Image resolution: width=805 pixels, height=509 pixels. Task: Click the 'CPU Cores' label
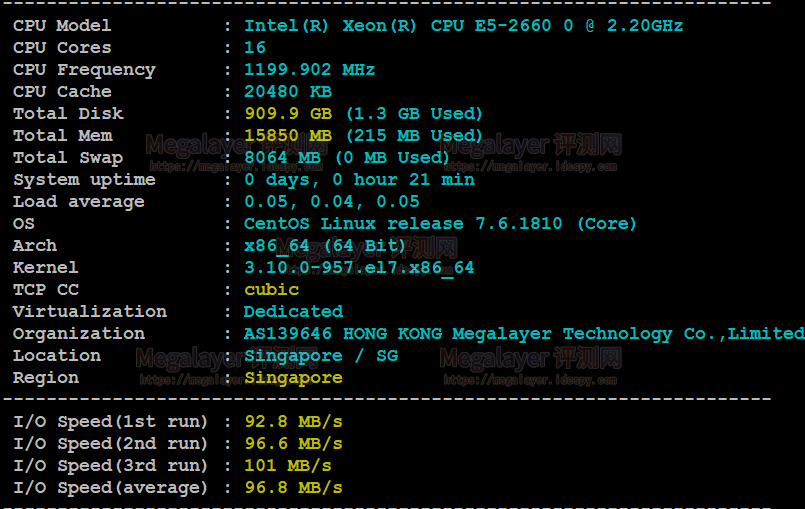[62, 48]
